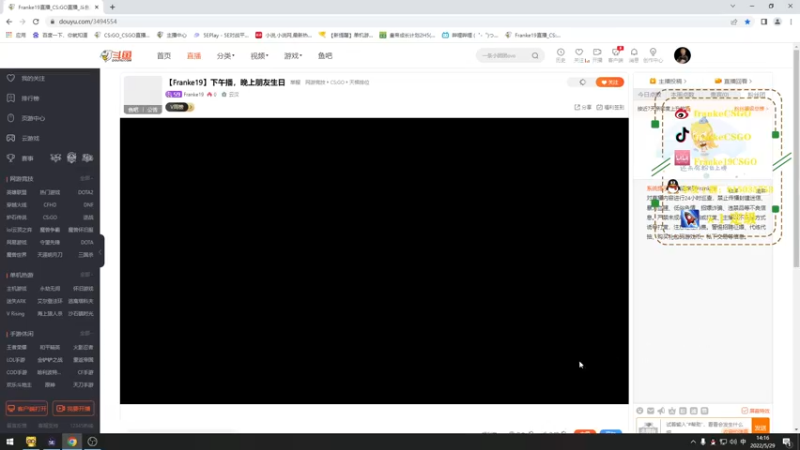800x450 pixels.
Task: Bookmark this page with the star icon
Action: click(747, 21)
